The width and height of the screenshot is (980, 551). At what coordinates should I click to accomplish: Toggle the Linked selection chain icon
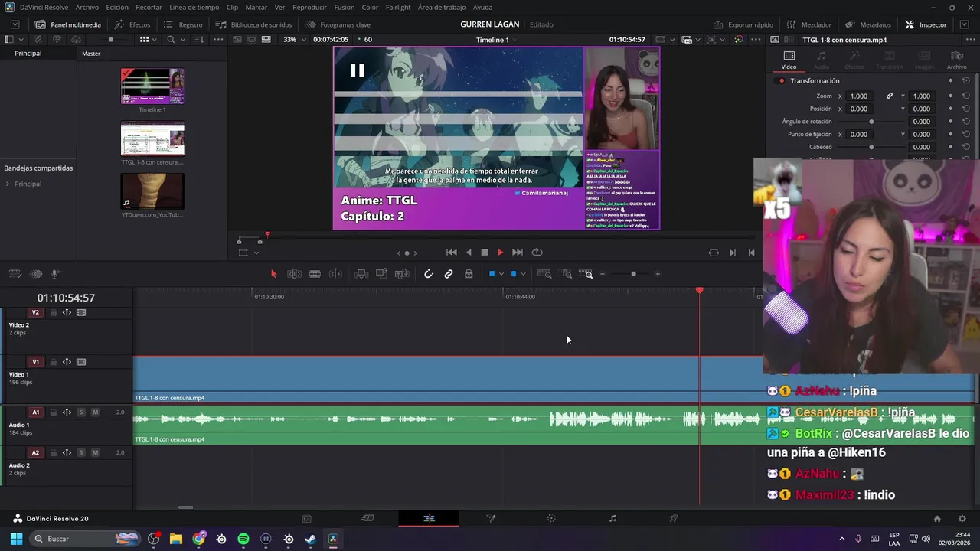449,274
